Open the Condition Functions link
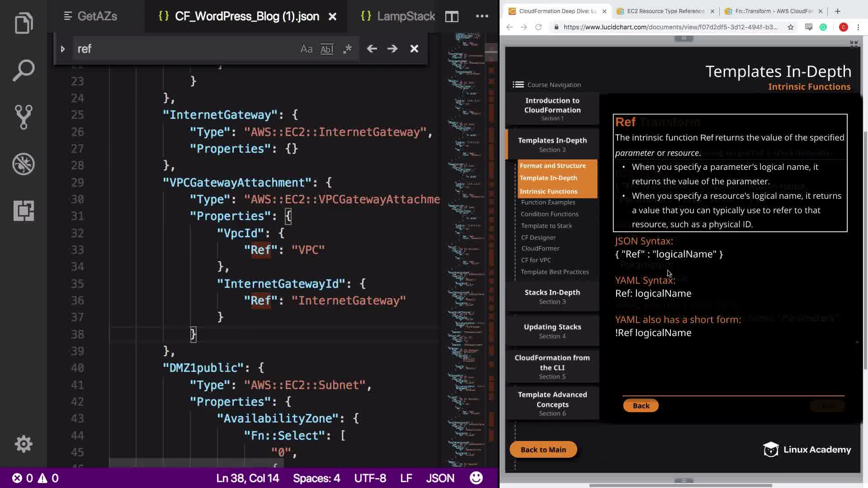The height and width of the screenshot is (488, 868). click(x=549, y=214)
